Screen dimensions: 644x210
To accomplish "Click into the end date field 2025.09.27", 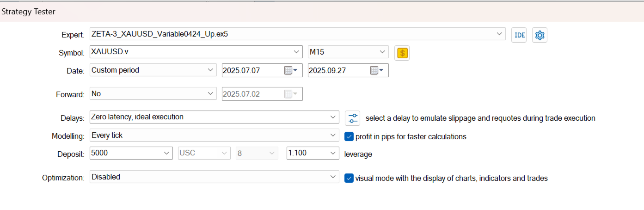I will [338, 70].
